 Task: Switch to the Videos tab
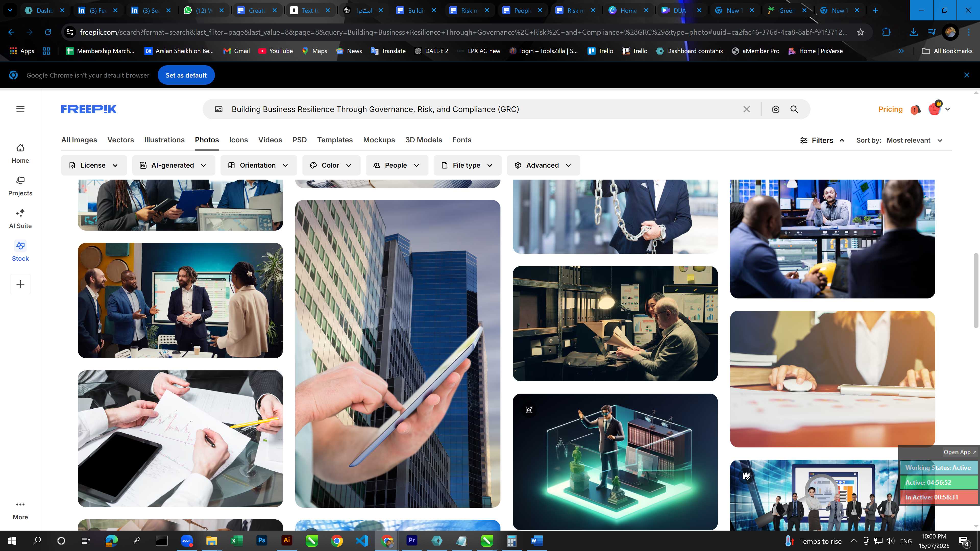(x=270, y=140)
